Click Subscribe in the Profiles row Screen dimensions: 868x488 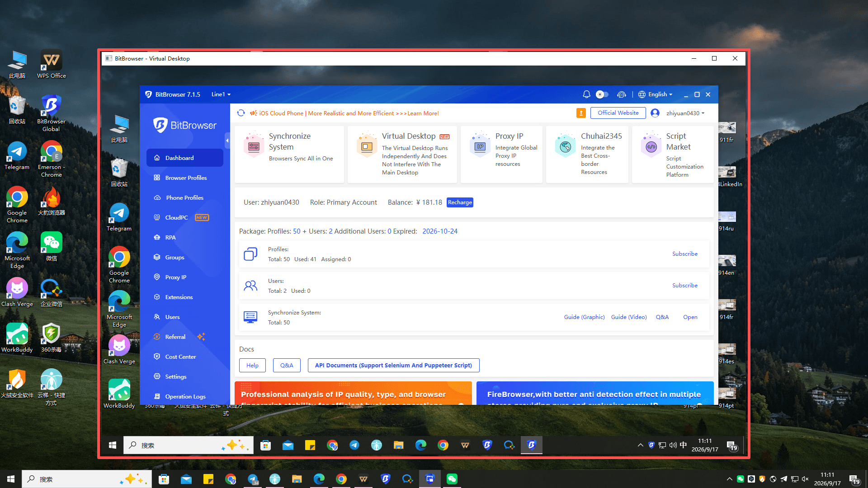[x=684, y=254]
